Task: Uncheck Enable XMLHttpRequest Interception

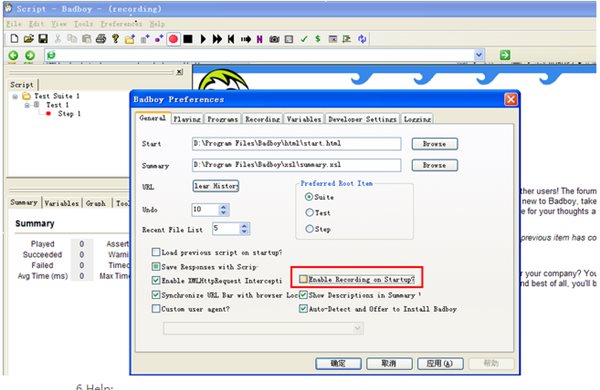Action: tap(156, 280)
